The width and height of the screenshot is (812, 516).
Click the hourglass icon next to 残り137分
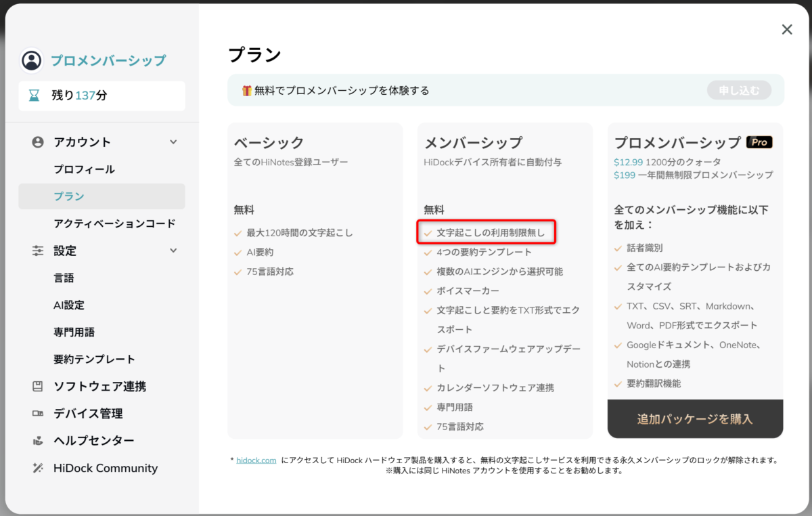(34, 95)
